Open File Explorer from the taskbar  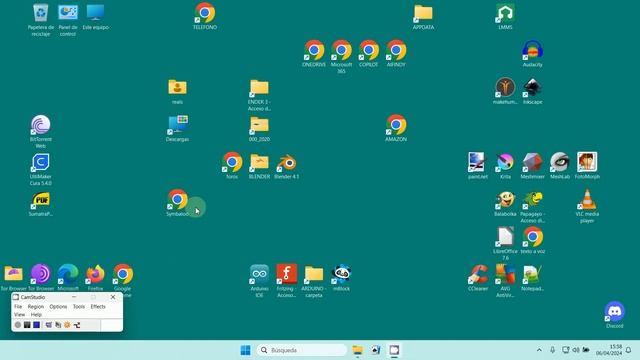(358, 350)
